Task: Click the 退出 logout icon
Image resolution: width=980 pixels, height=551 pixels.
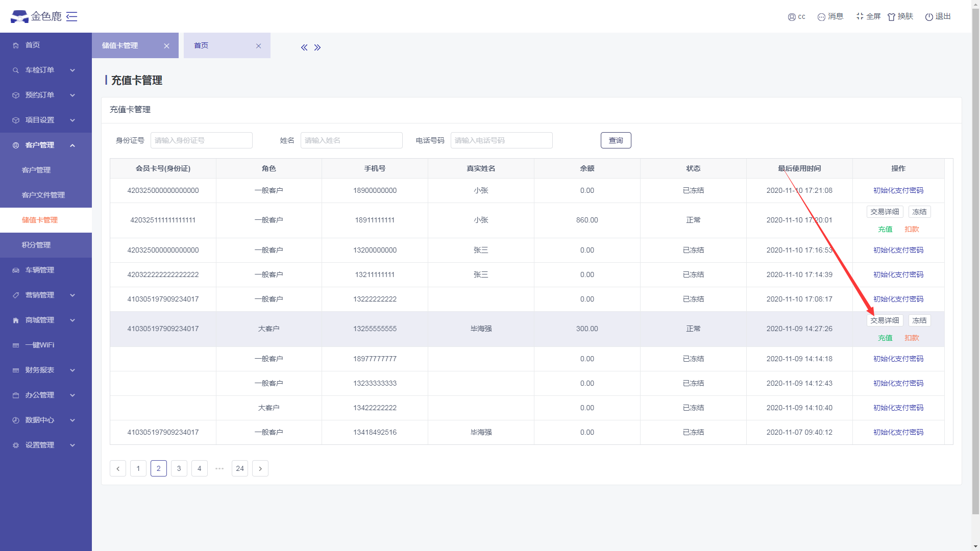Action: coord(929,17)
